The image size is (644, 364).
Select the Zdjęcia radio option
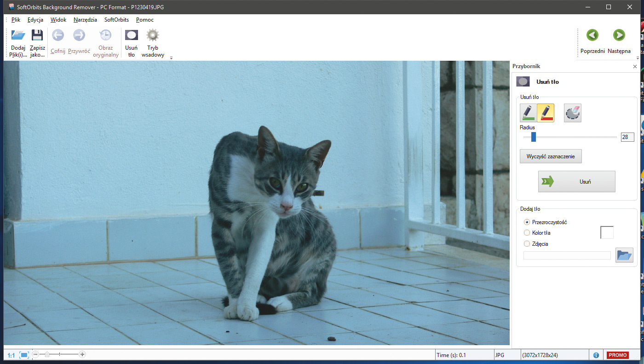(527, 244)
